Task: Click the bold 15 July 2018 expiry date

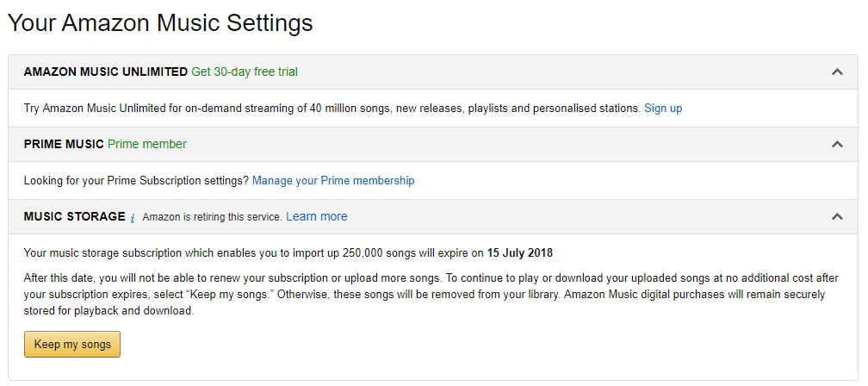Action: pos(520,252)
